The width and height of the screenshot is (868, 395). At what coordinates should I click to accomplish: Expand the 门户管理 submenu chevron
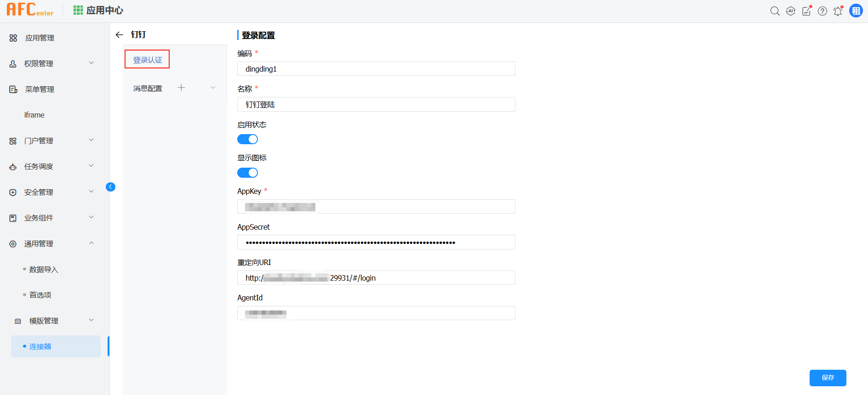click(x=91, y=140)
